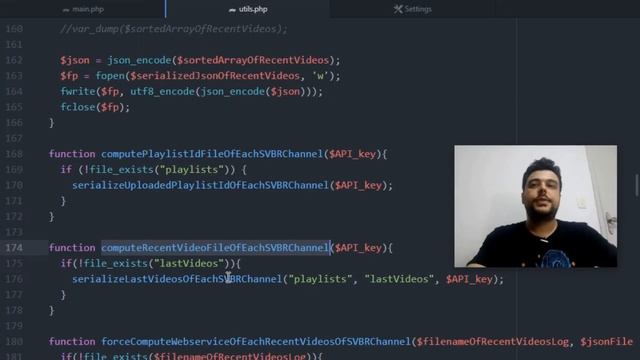Image resolution: width=640 pixels, height=360 pixels.
Task: Click the closing brace on line 178
Action: click(51, 310)
